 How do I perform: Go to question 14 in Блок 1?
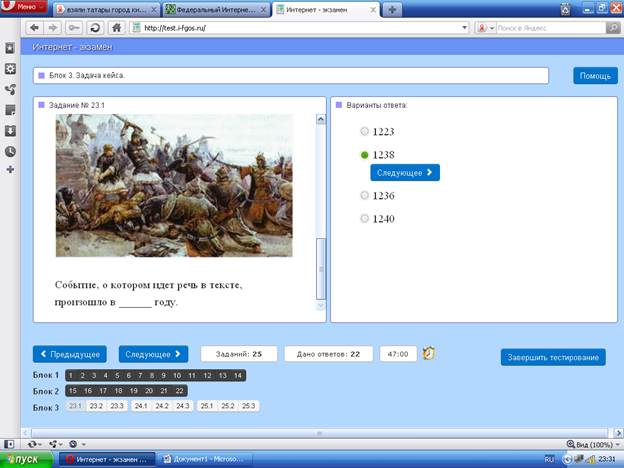click(x=238, y=375)
